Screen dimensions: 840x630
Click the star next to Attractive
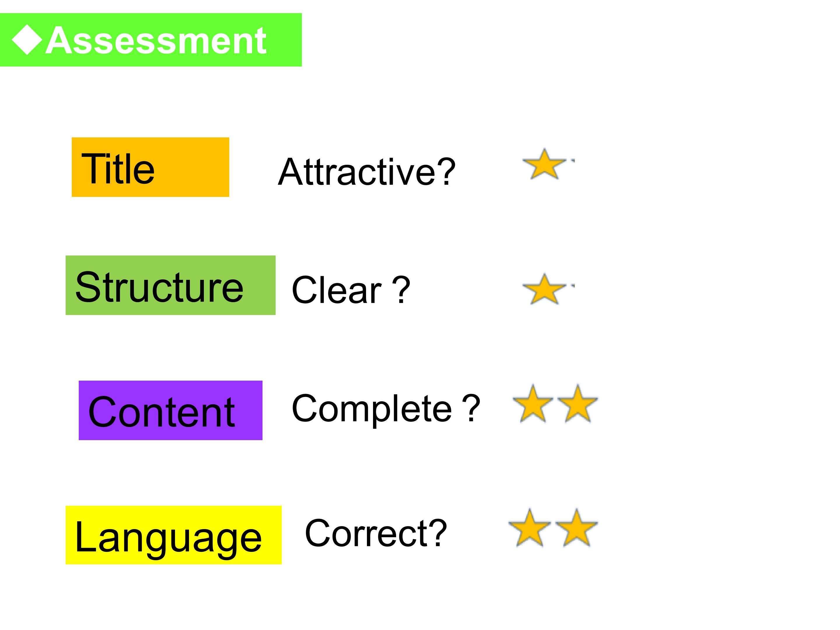click(x=544, y=164)
